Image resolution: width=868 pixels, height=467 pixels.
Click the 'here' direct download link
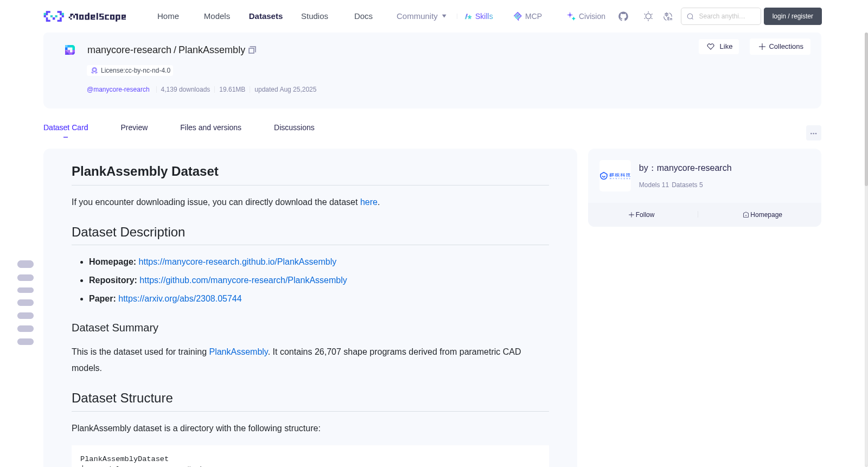[x=369, y=202]
